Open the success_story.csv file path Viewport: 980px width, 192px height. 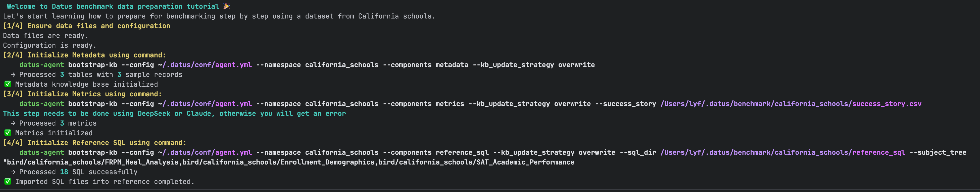coord(791,104)
